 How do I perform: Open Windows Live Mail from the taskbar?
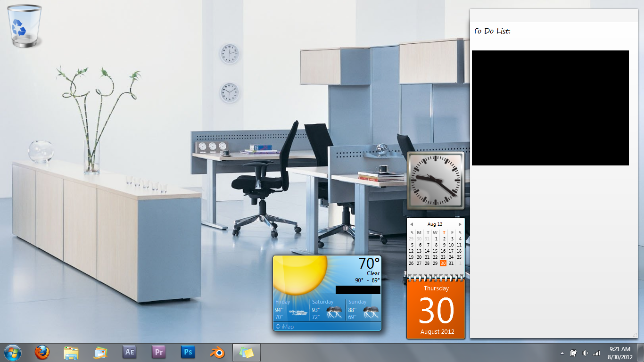[x=100, y=352]
